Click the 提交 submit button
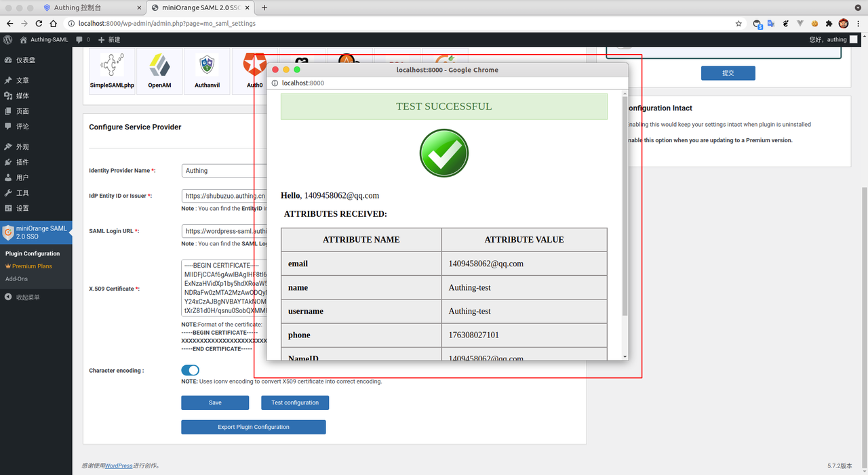 [x=728, y=73]
